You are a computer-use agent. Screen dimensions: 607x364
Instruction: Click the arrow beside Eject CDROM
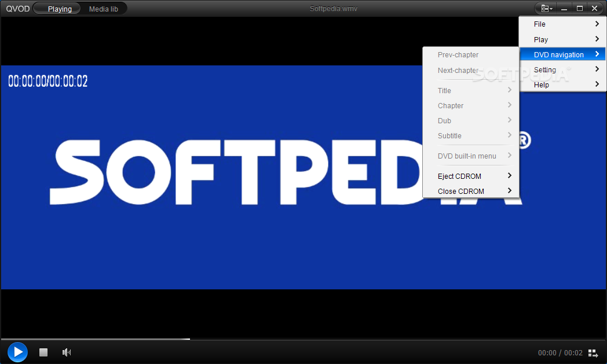click(510, 175)
